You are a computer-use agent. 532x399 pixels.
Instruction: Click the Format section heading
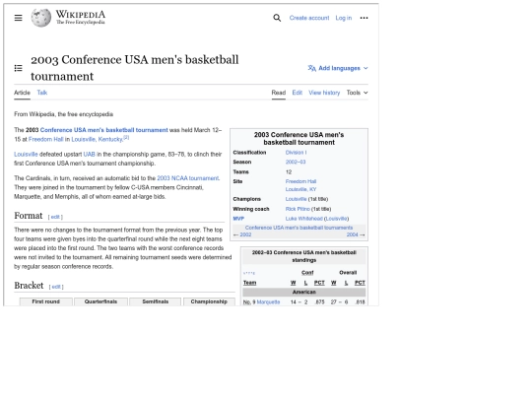click(x=29, y=216)
